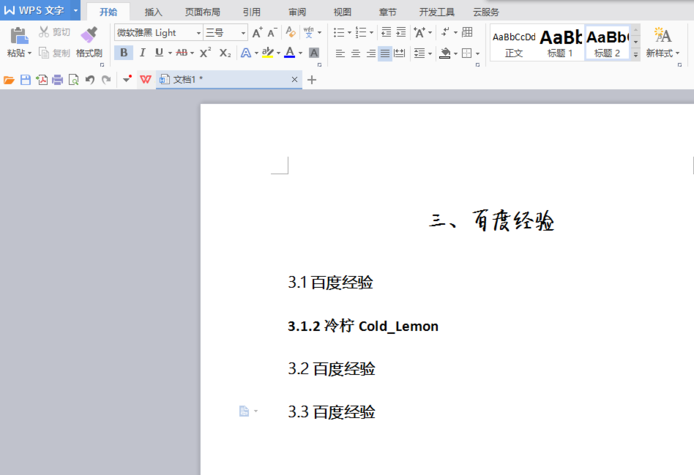Click the Undo arrow icon

coord(90,80)
